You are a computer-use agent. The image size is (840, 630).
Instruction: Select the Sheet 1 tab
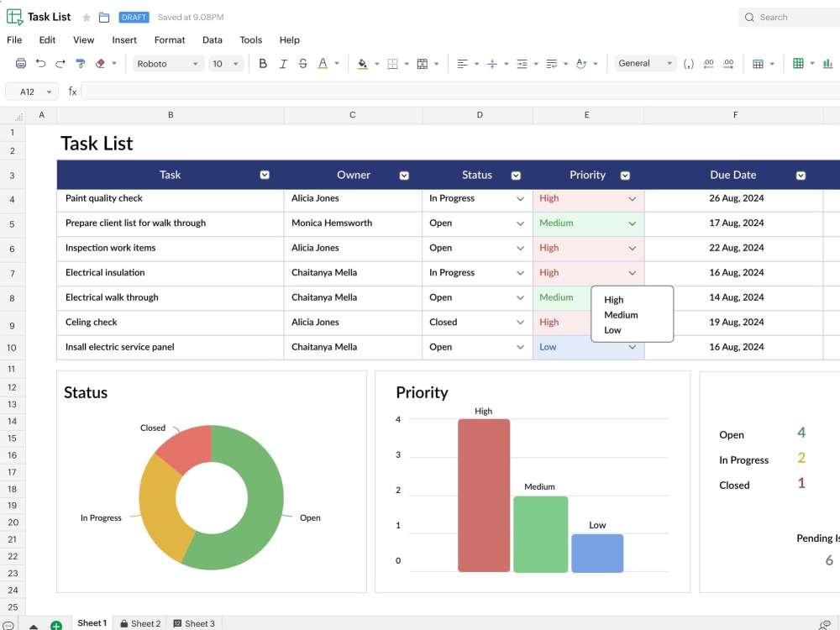coord(92,623)
